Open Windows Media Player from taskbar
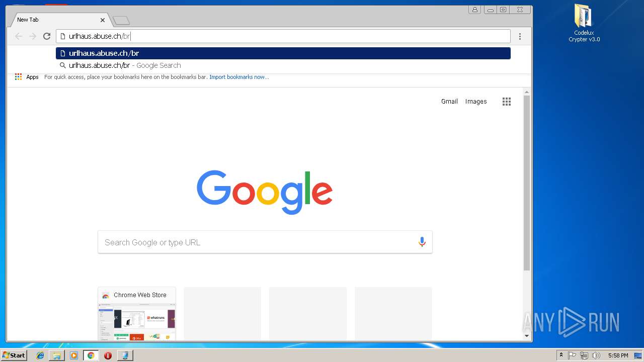 click(74, 355)
